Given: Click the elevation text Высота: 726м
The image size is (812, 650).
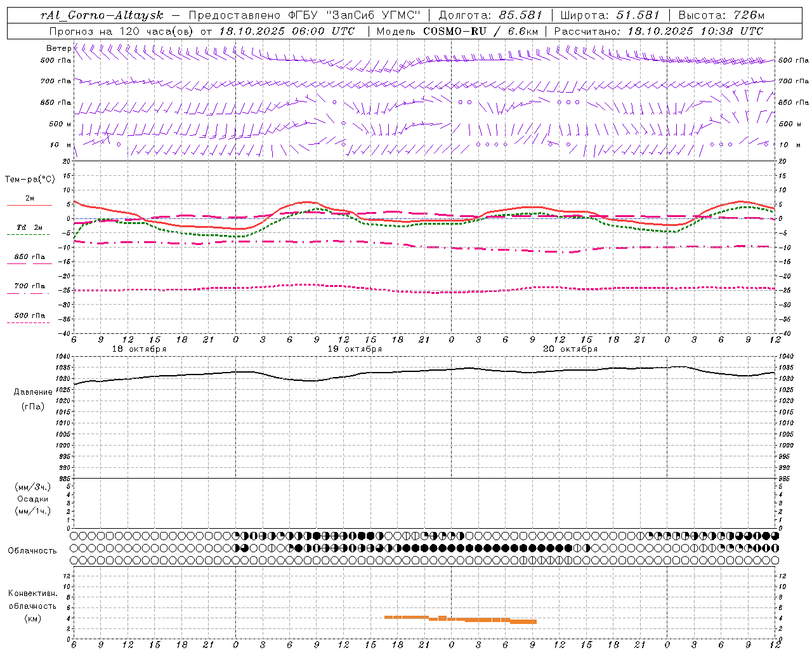Looking at the screenshot, I should click(x=721, y=15).
